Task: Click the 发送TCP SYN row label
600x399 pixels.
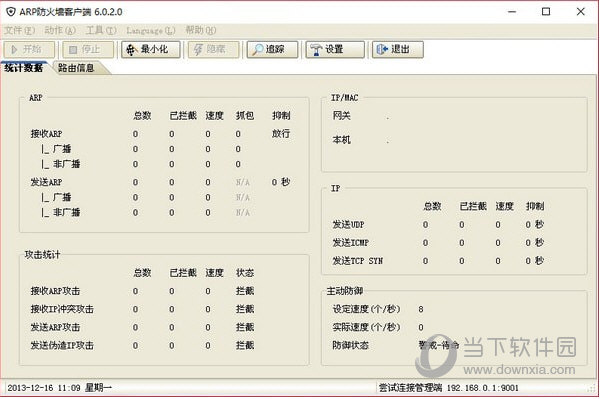Action: (x=358, y=261)
